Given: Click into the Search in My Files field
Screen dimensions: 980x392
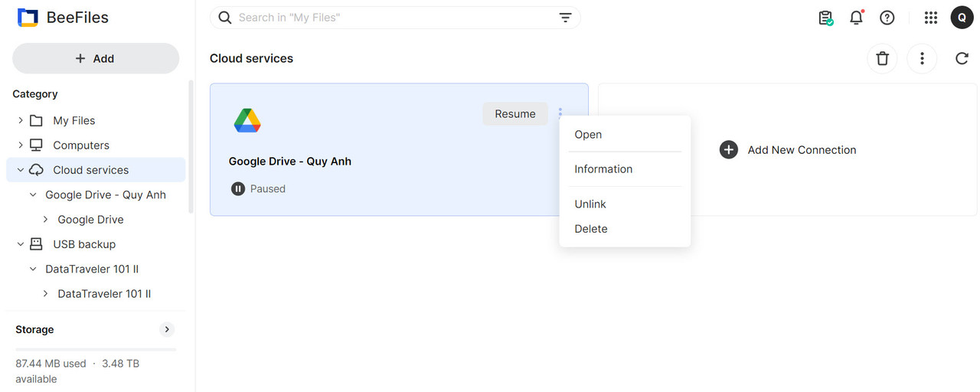Looking at the screenshot, I should [395, 18].
